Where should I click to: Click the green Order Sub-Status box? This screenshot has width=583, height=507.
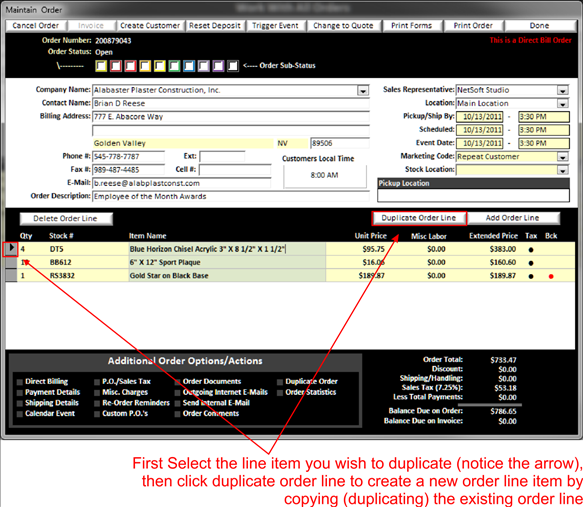tap(174, 66)
